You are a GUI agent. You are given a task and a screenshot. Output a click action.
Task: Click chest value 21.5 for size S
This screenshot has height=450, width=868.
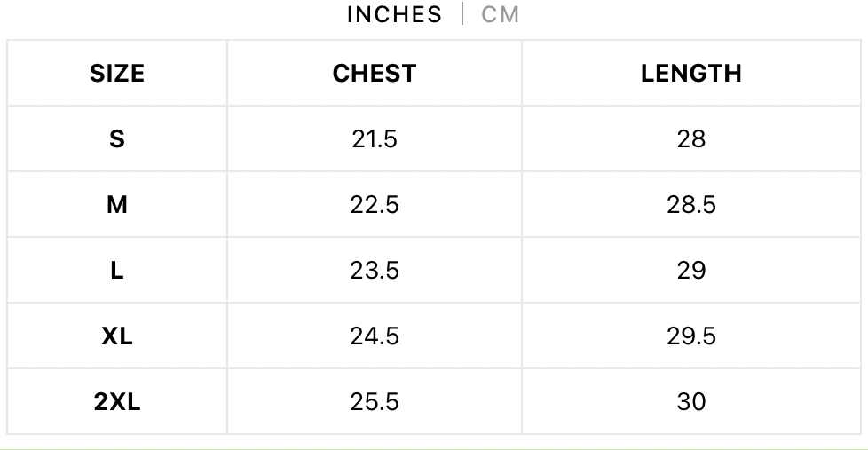(x=375, y=139)
